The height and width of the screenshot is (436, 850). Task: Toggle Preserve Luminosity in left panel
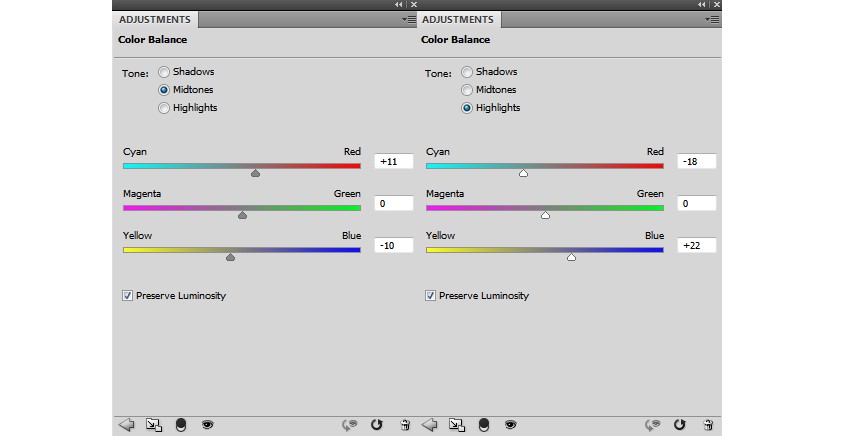127,296
